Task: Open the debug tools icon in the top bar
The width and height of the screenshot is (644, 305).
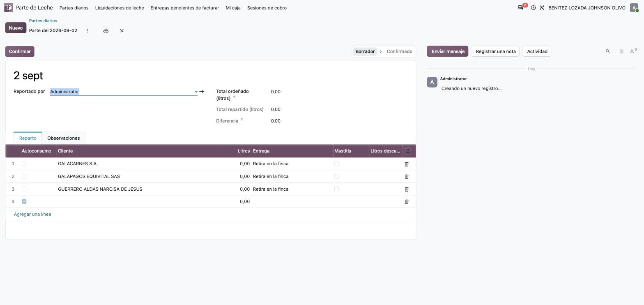Action: click(542, 8)
